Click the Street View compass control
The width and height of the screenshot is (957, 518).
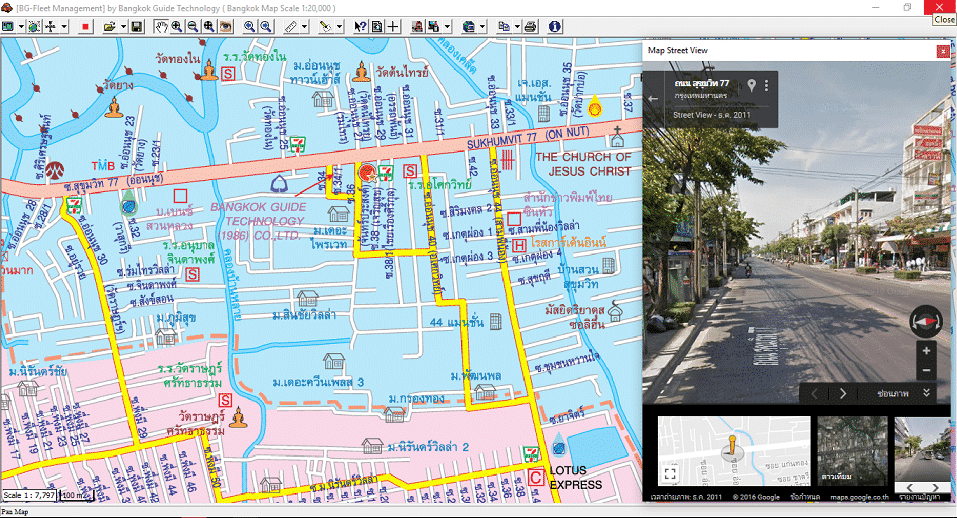(926, 321)
